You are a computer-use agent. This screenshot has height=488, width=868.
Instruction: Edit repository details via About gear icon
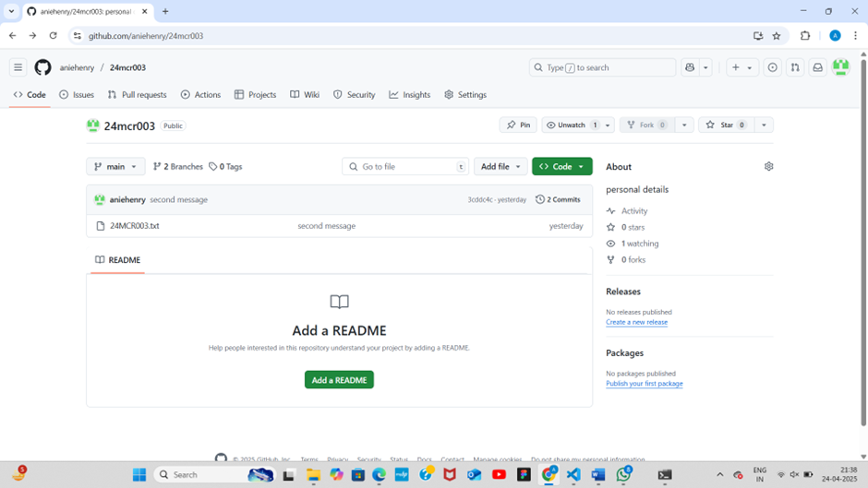click(x=768, y=167)
